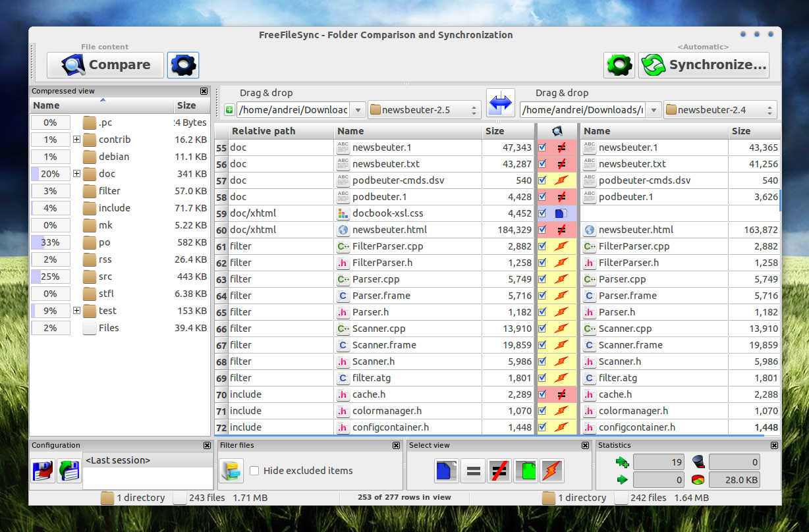Click the lightning icon in Scanner.frame row

coord(562,345)
